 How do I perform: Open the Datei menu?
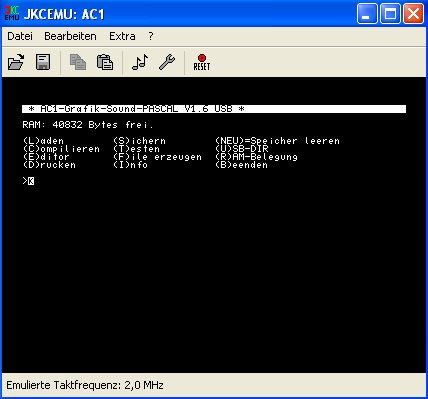click(x=20, y=36)
